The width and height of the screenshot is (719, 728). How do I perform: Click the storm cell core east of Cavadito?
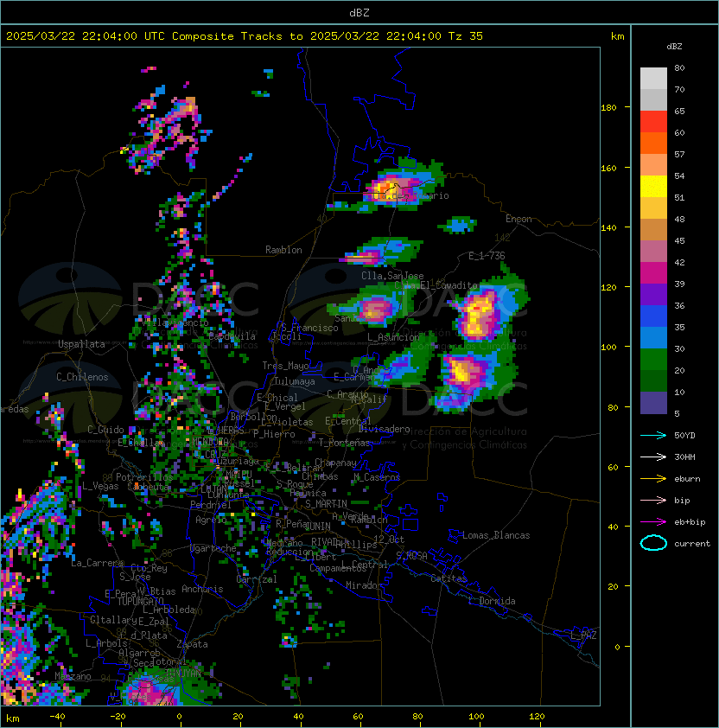(478, 315)
